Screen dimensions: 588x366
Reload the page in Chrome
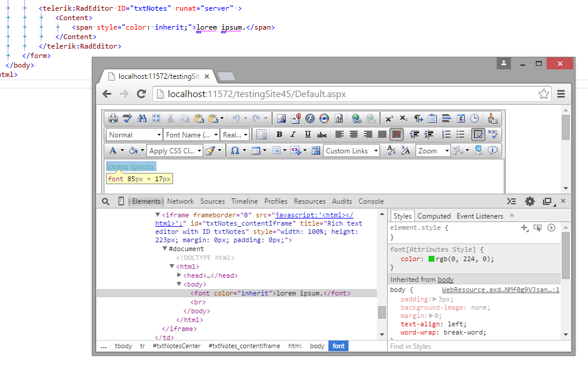coord(141,94)
